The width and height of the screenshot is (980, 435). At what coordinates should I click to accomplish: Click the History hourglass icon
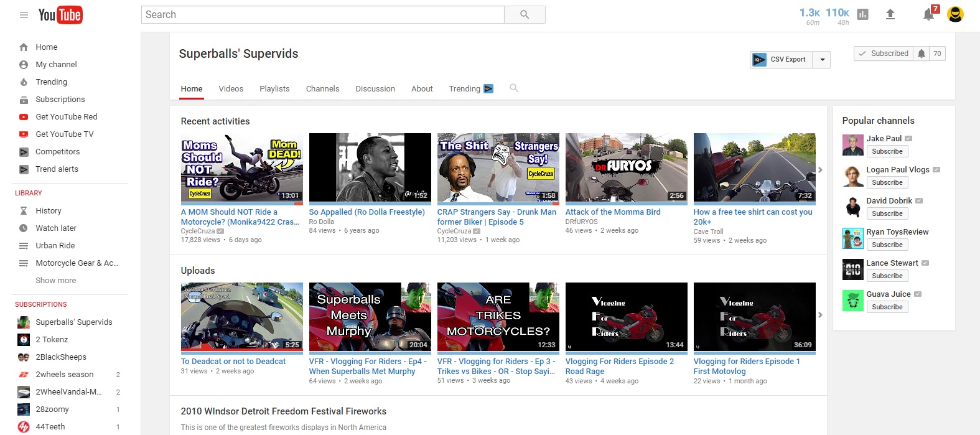pyautogui.click(x=24, y=211)
